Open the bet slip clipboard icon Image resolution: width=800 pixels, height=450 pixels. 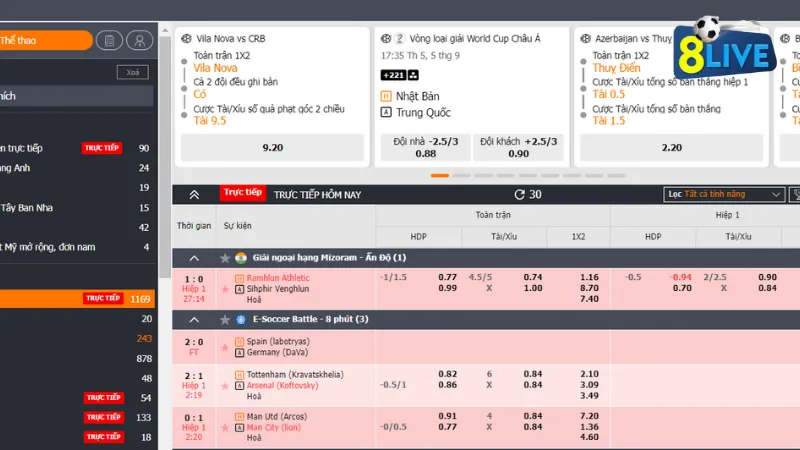tap(109, 41)
